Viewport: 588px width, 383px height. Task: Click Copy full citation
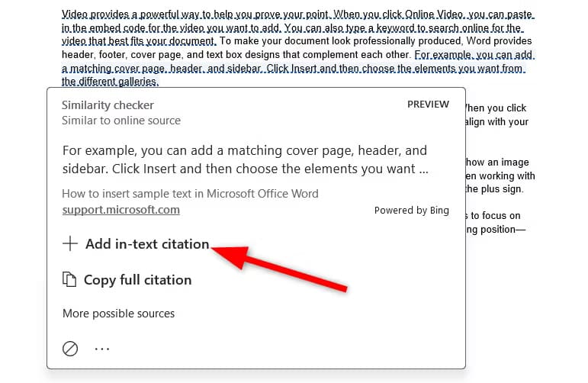[137, 280]
